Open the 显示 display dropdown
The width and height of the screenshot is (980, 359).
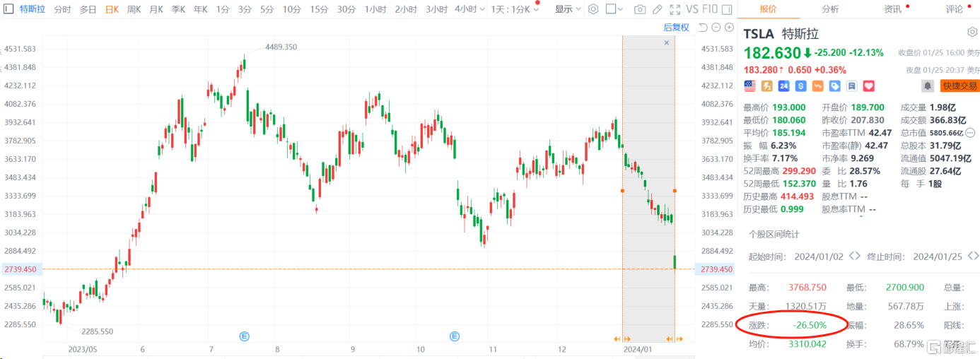tap(568, 9)
